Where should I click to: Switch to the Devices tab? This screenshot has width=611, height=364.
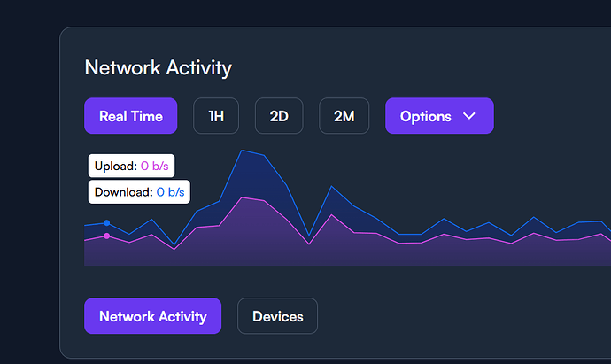click(277, 316)
